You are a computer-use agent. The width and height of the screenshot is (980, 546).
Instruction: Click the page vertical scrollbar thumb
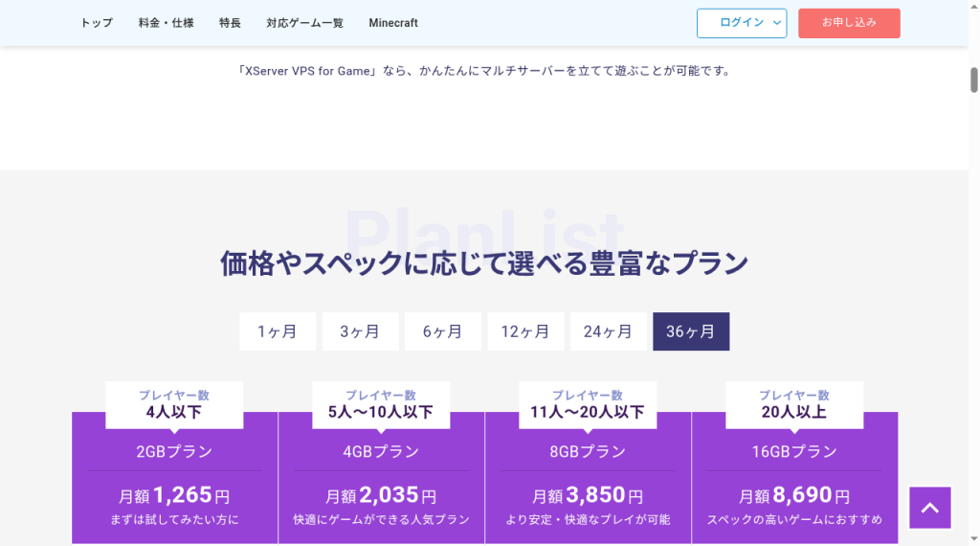point(973,80)
